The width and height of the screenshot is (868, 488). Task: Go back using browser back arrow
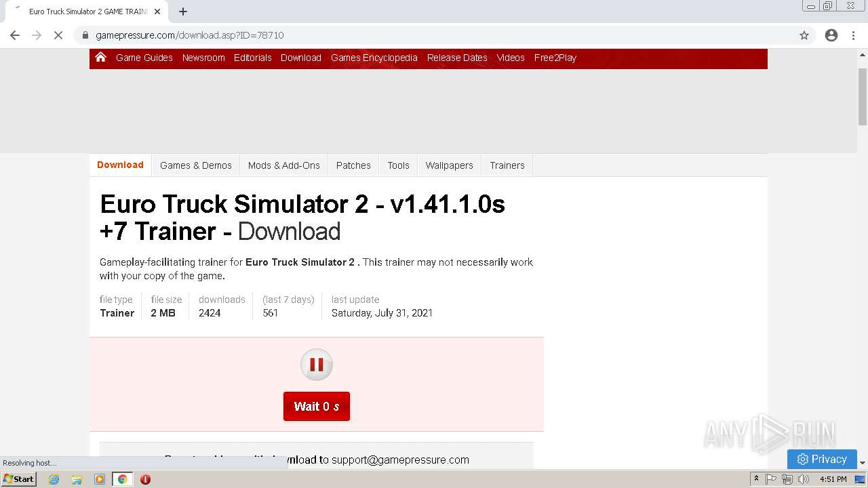coord(15,35)
